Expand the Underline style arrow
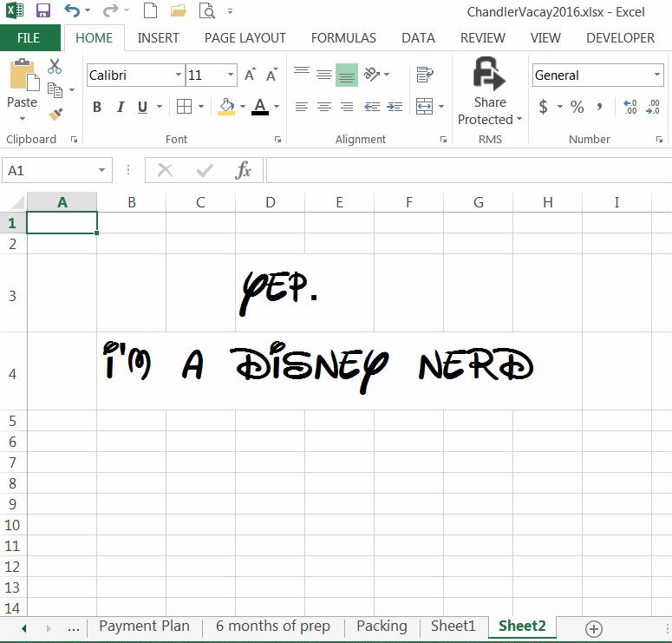 pyautogui.click(x=160, y=107)
